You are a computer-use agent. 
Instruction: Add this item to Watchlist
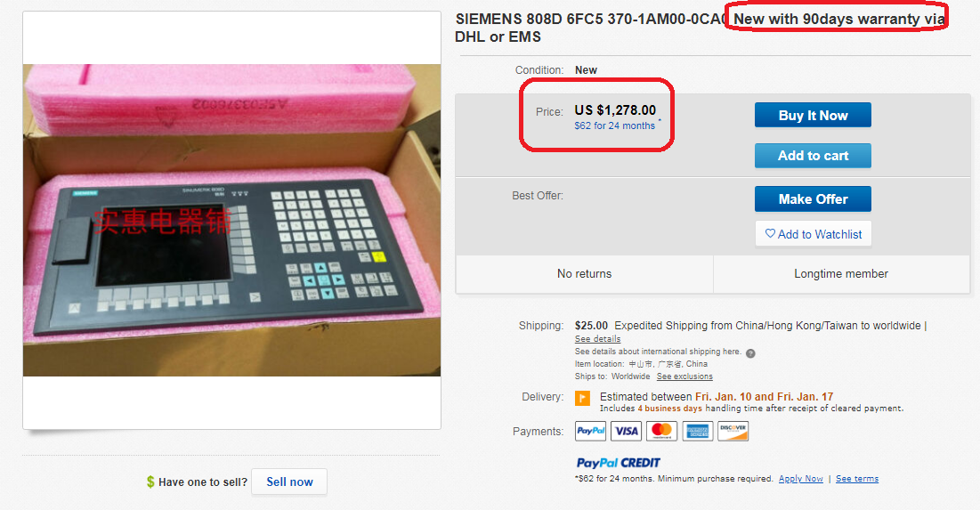click(x=813, y=234)
